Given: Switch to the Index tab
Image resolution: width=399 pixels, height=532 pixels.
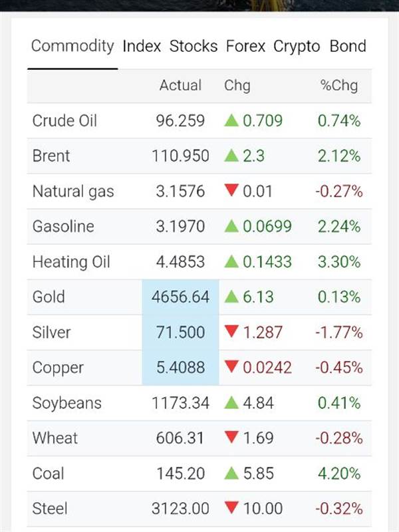Looking at the screenshot, I should pyautogui.click(x=142, y=47).
